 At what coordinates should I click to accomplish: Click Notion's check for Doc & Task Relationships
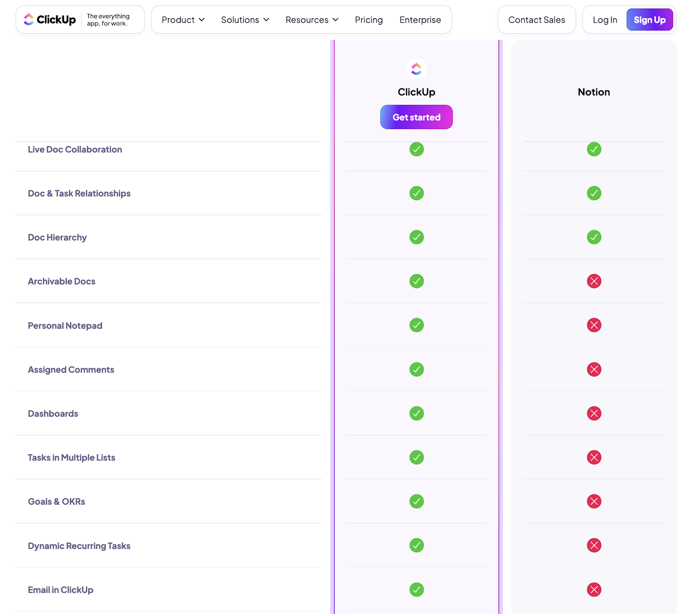click(594, 193)
